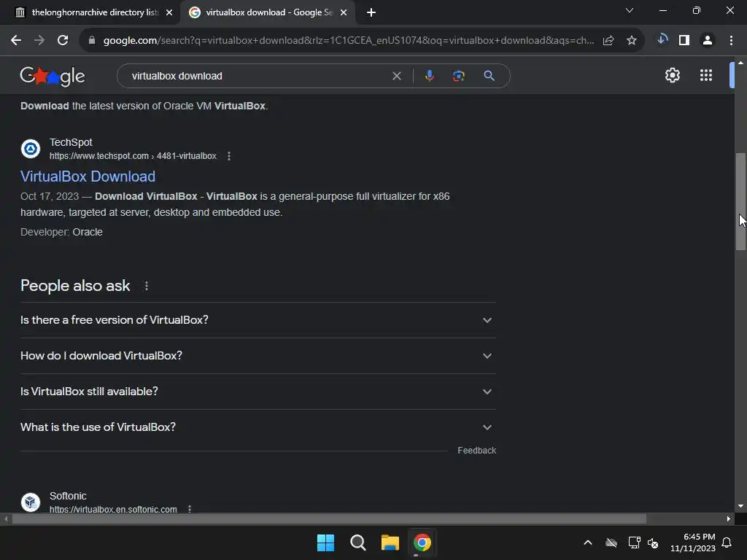
Task: Toggle Chrome side panel
Action: (x=684, y=41)
